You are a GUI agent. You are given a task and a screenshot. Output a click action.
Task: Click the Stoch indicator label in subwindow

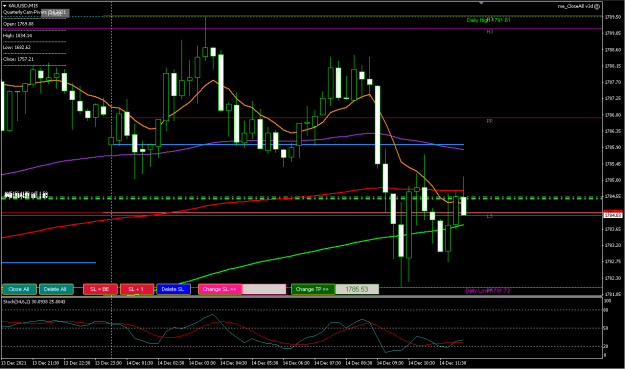pyautogui.click(x=34, y=302)
